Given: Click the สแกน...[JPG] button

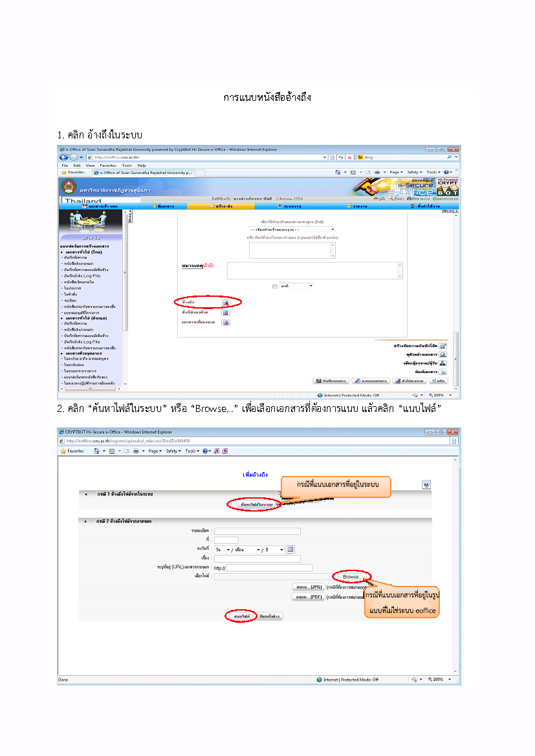Looking at the screenshot, I should 309,587.
